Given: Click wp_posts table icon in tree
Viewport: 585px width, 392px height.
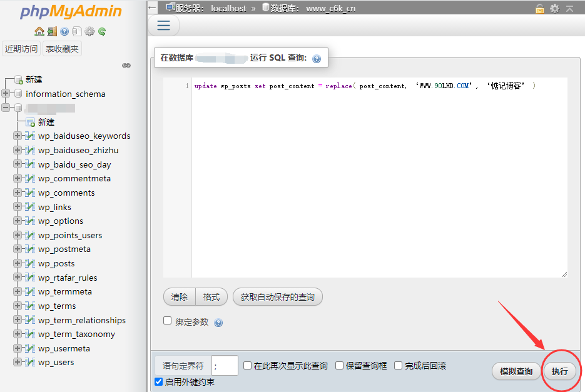Looking at the screenshot, I should tap(30, 263).
